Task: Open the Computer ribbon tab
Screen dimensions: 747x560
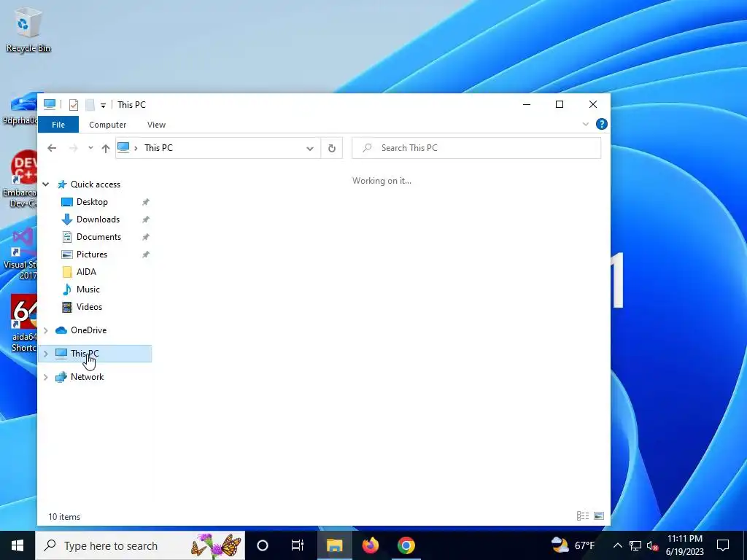Action: [108, 124]
